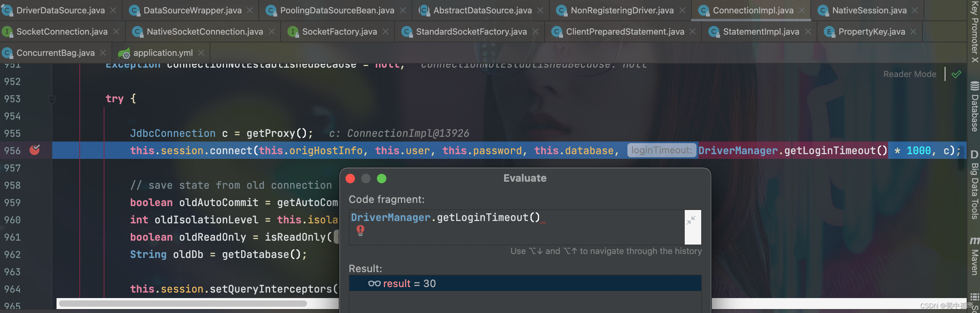Click the green inspections checkmark icon

coord(956,74)
